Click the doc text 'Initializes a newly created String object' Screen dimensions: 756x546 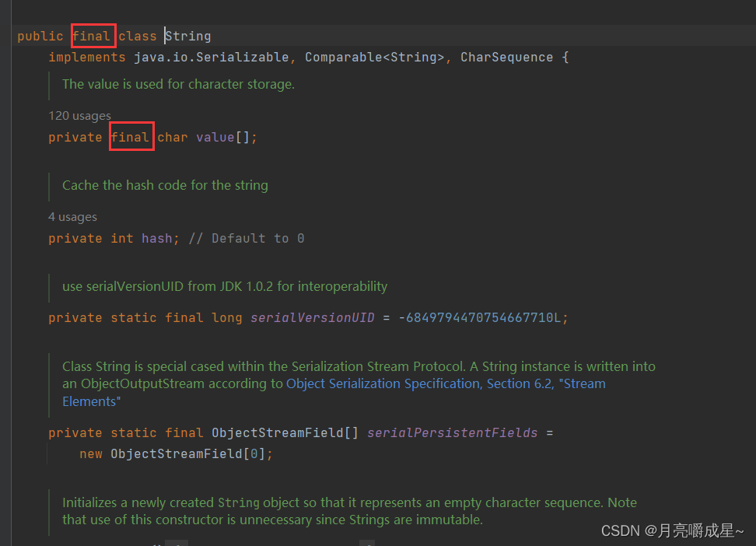point(180,502)
